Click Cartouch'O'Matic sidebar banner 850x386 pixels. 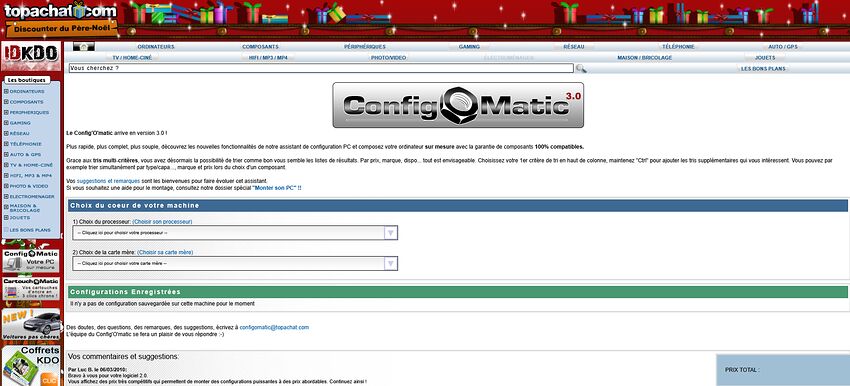click(x=31, y=290)
